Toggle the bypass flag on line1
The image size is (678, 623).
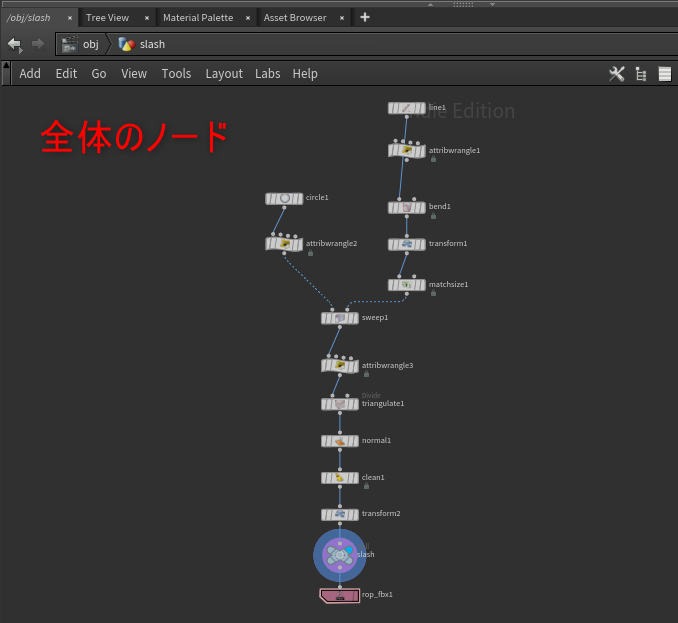tap(391, 108)
